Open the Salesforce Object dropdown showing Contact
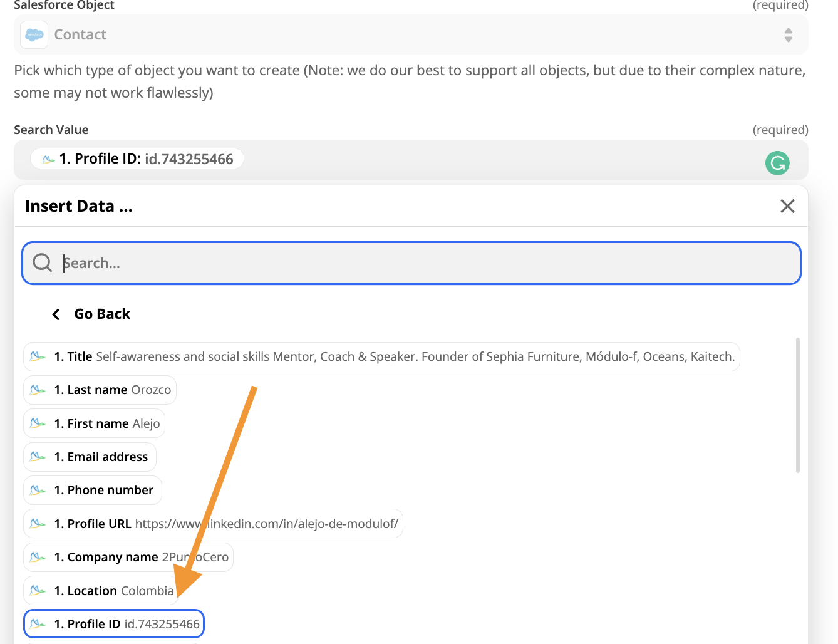Screen dimensions: 838x644 (x=411, y=34)
